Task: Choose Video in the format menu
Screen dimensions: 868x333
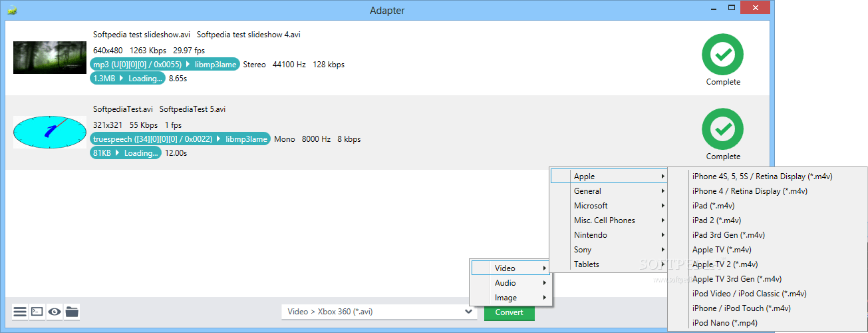Action: [x=511, y=268]
